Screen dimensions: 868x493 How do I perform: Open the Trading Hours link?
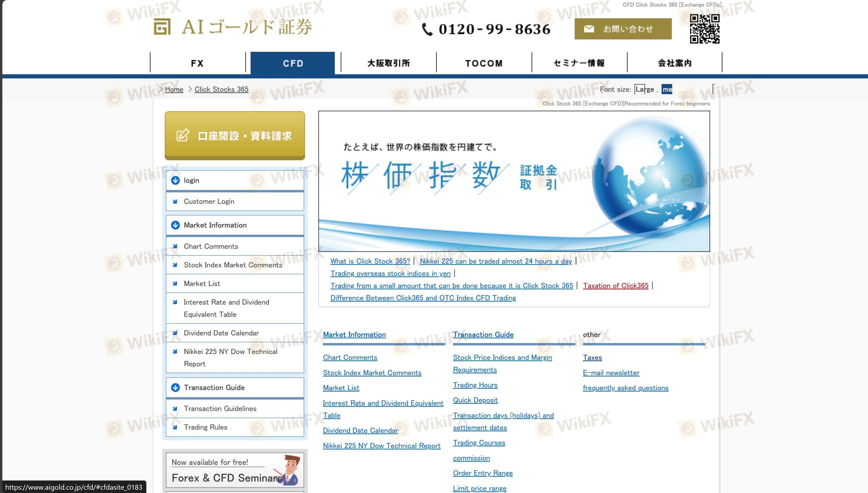pyautogui.click(x=475, y=385)
